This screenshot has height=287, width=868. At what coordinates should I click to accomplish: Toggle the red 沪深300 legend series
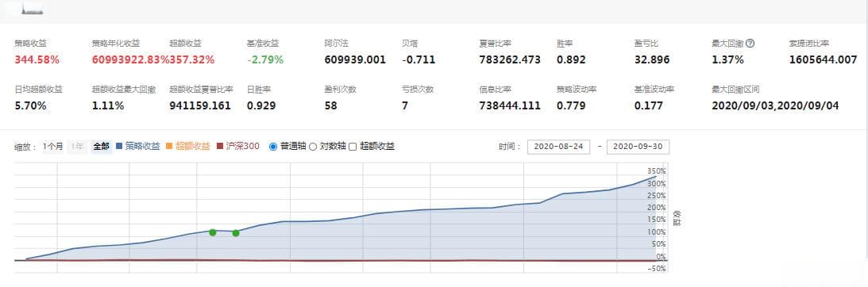click(237, 147)
